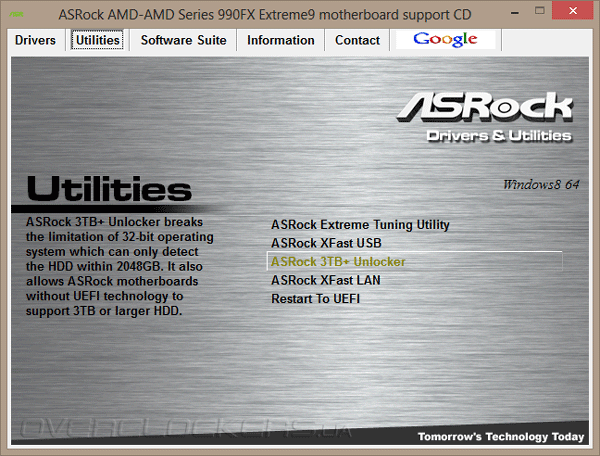Screen dimensions: 600x456
Task: Click the Utilities heading text
Action: [x=109, y=189]
